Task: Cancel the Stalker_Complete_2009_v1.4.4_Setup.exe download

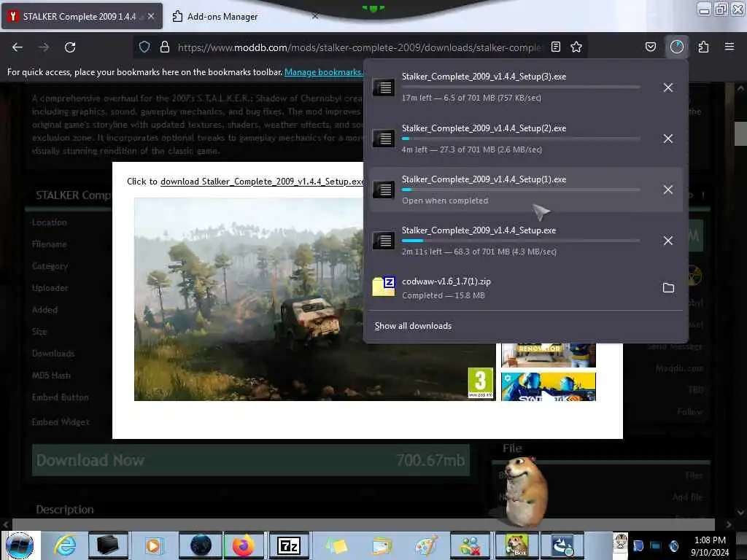Action: 668,241
